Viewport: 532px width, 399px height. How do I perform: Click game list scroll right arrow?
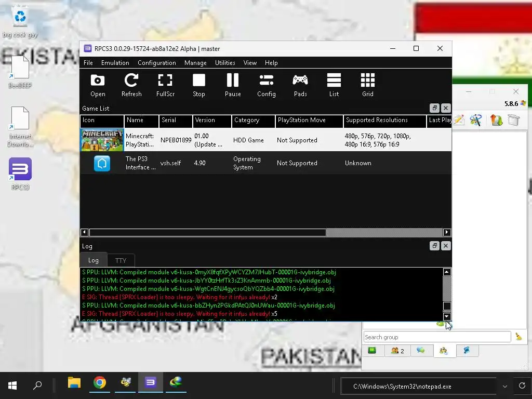[447, 232]
